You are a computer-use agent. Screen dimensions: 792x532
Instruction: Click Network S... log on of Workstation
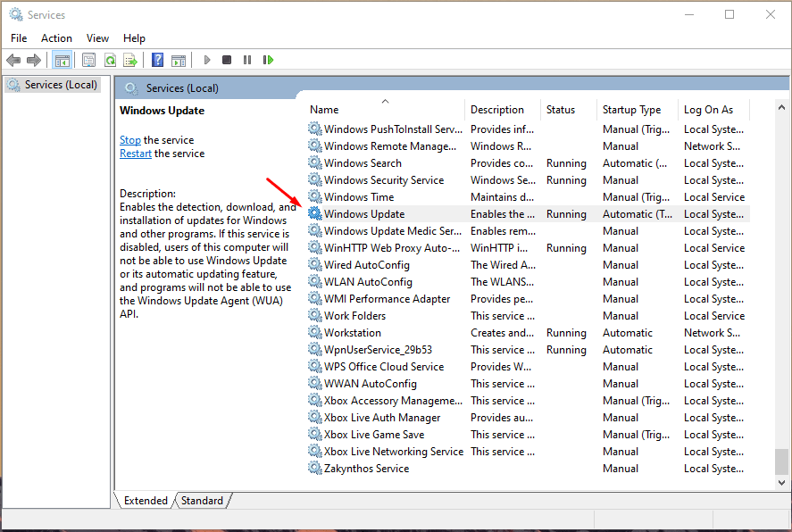coord(712,333)
